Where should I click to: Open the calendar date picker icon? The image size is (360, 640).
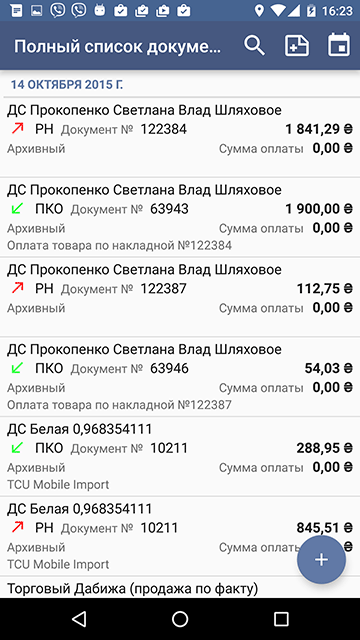click(x=339, y=45)
